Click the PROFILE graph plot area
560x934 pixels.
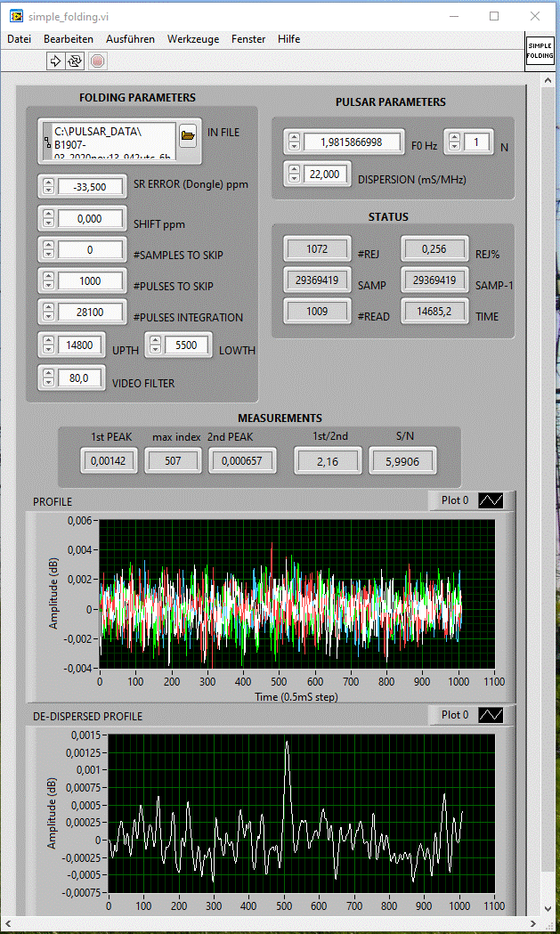pos(297,594)
